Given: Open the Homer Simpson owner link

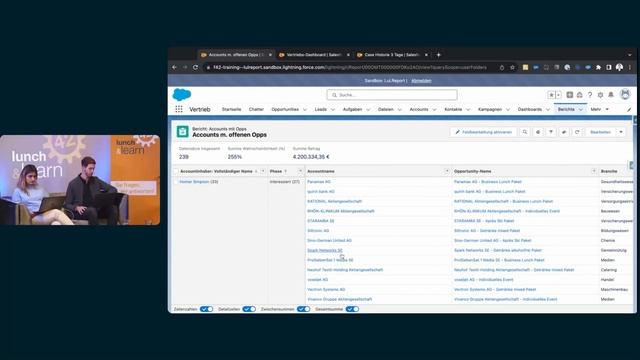Looking at the screenshot, I should coord(194,182).
